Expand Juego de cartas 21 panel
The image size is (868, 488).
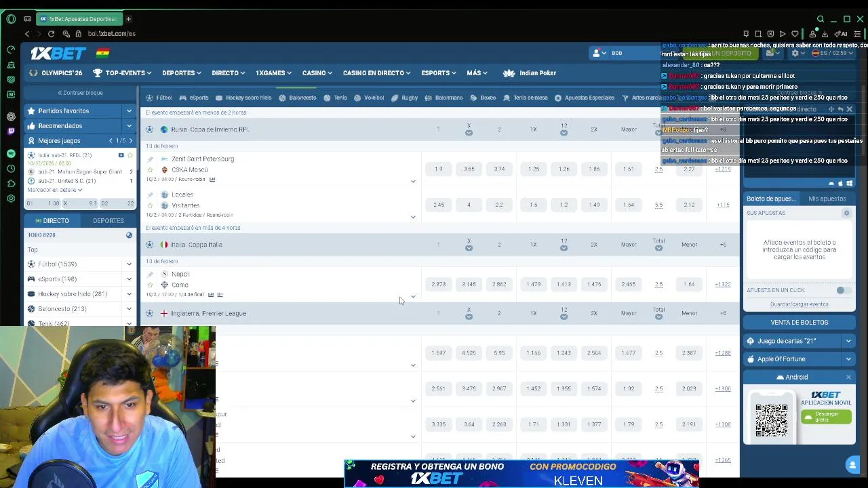coord(848,341)
